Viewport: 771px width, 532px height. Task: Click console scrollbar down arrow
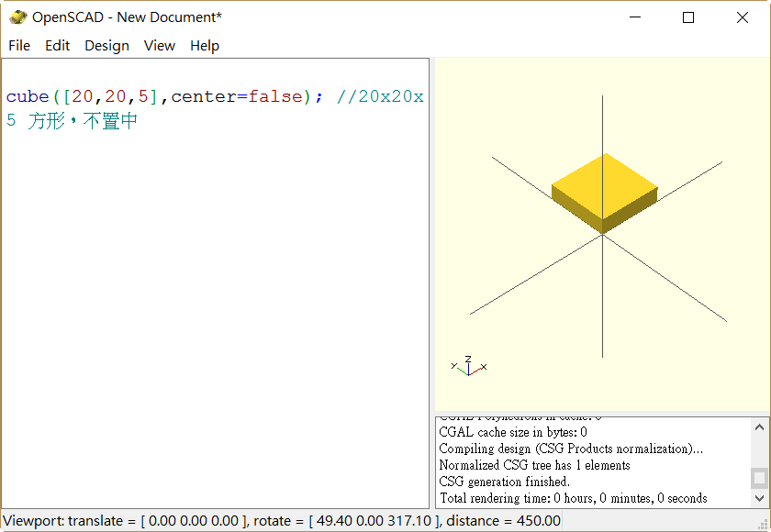tap(759, 499)
